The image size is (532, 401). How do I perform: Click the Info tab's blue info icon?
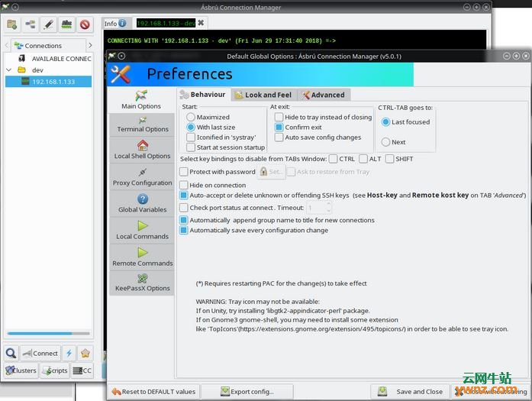tap(122, 23)
